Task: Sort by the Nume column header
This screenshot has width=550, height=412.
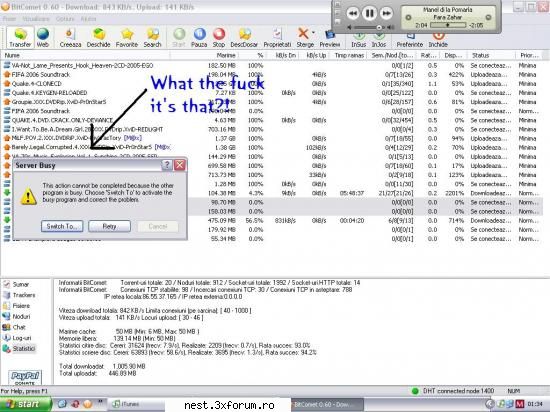Action: coord(86,55)
